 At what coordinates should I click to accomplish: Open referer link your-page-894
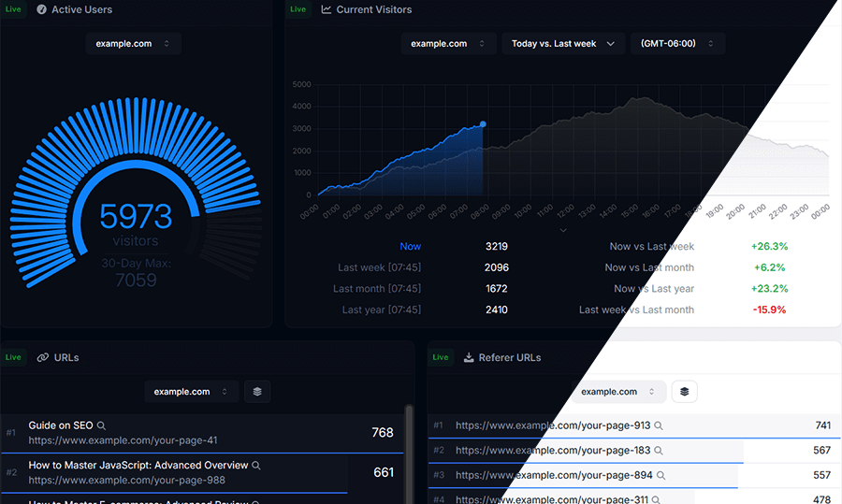coord(554,476)
